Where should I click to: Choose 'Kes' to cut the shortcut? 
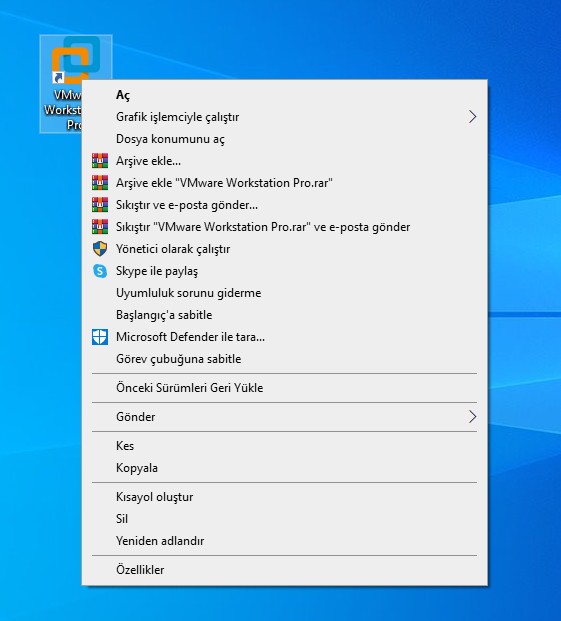point(284,446)
